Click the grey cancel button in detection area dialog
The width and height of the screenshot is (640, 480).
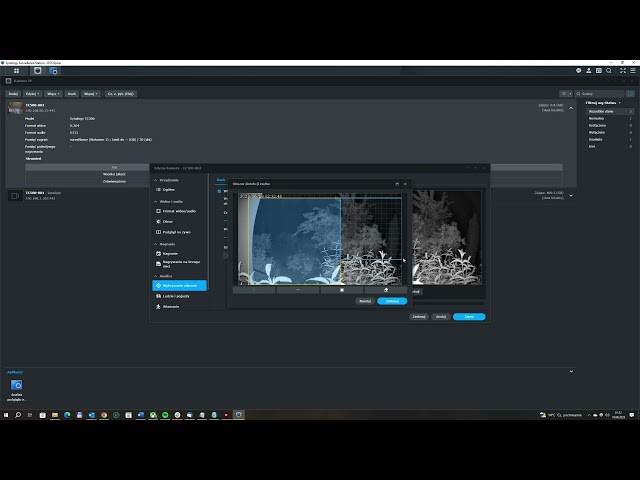[x=365, y=301]
